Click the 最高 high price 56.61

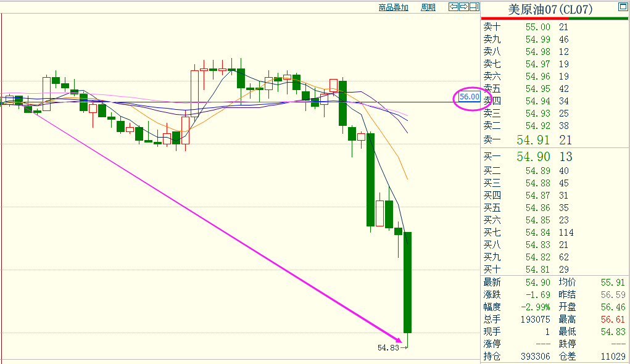[613, 320]
